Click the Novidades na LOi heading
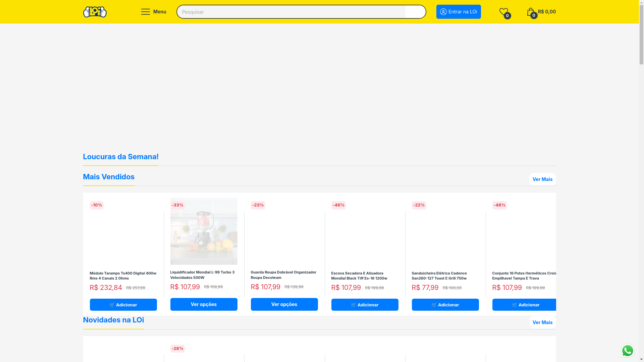Image resolution: width=644 pixels, height=362 pixels. click(x=113, y=320)
